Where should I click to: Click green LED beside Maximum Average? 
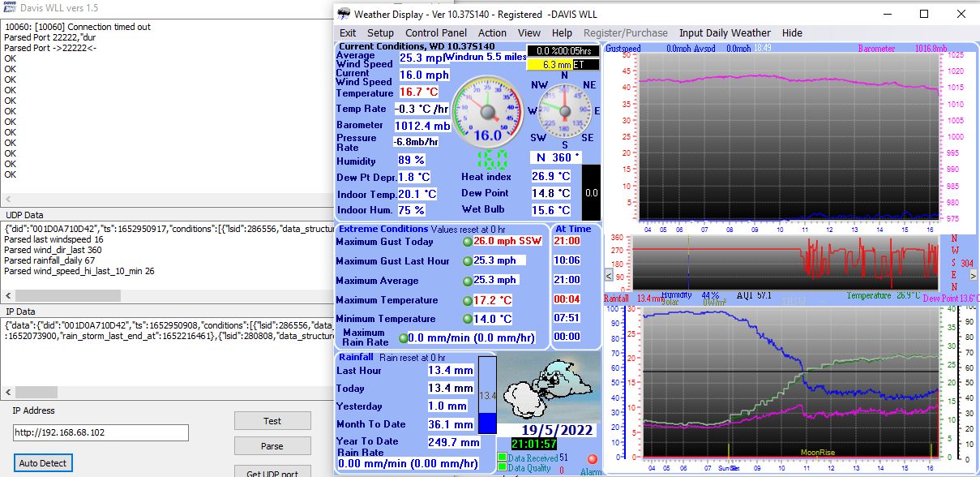(x=468, y=281)
